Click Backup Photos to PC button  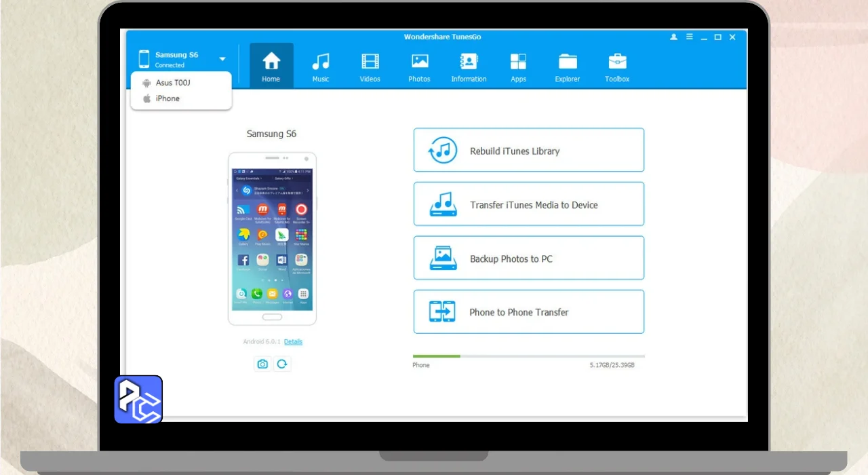pos(529,258)
